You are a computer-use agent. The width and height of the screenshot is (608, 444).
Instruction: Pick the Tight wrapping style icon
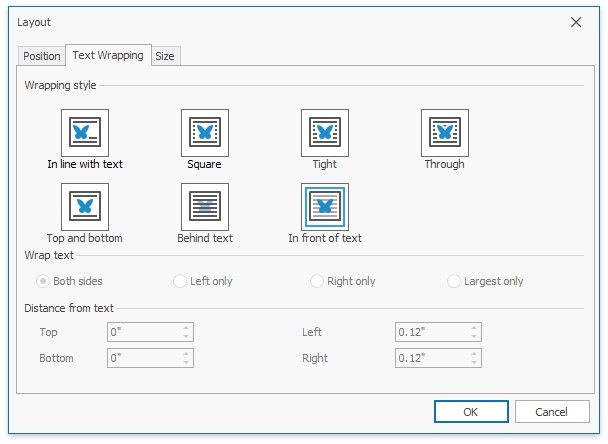click(x=325, y=133)
